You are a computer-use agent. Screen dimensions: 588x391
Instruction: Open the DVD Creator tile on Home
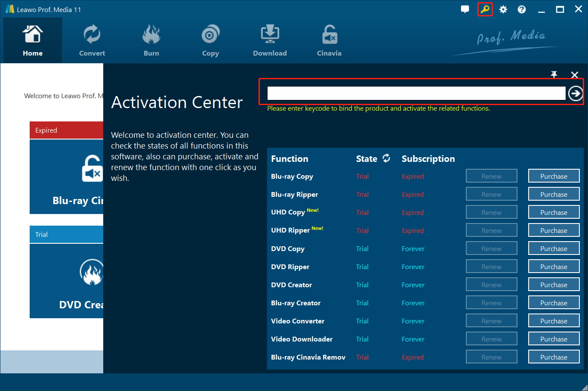pos(67,281)
